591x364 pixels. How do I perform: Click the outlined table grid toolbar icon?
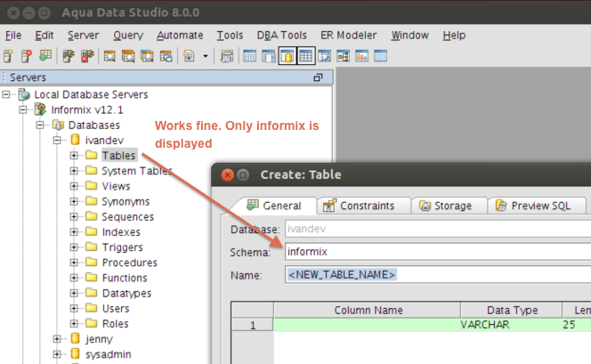pyautogui.click(x=305, y=56)
